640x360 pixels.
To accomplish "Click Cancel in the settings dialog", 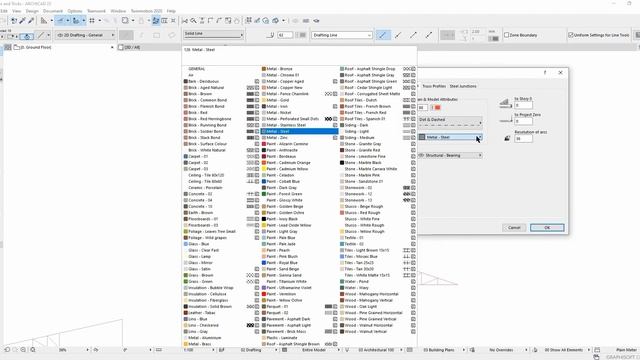I will point(514,227).
